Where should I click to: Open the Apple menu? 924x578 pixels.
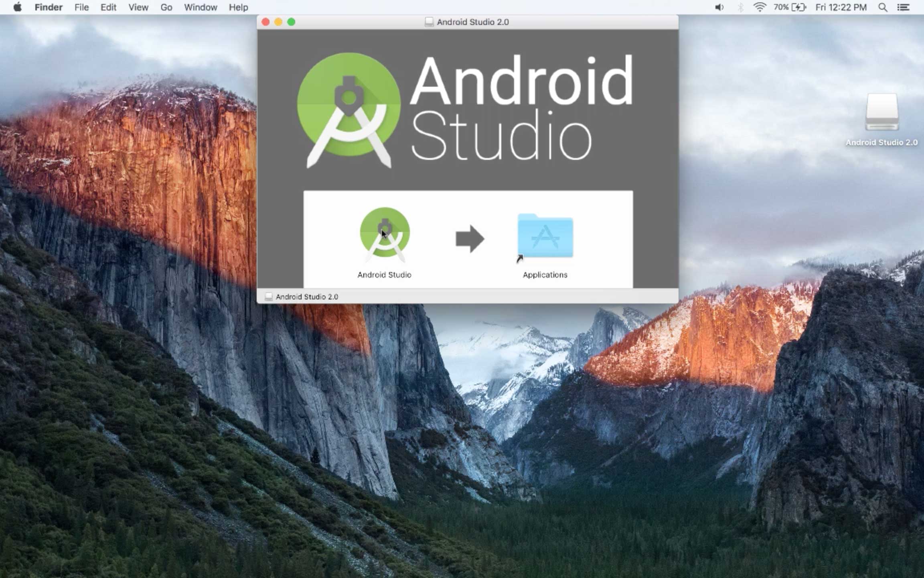click(x=17, y=7)
